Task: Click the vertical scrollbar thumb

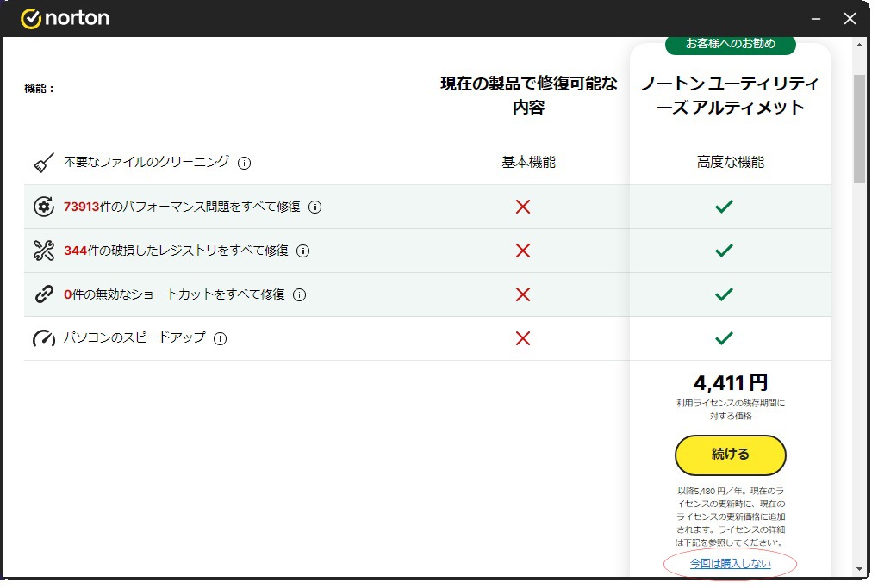Action: (860, 128)
